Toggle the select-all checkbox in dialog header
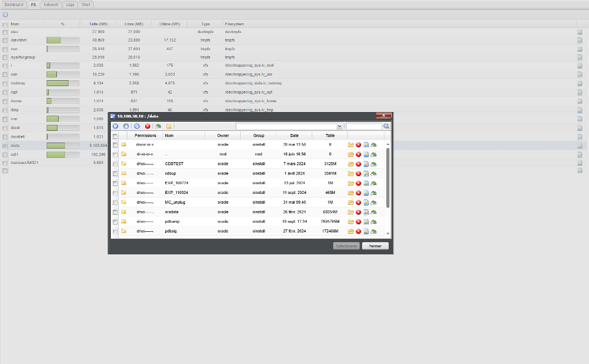Image resolution: width=589 pixels, height=364 pixels. 114,136
